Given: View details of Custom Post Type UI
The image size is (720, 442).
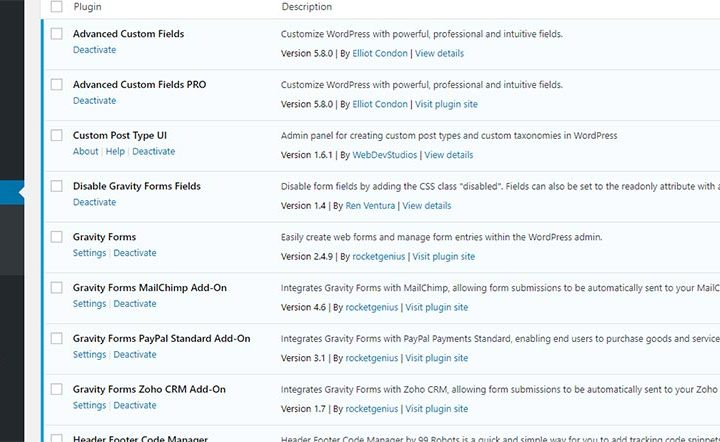Looking at the screenshot, I should [448, 155].
